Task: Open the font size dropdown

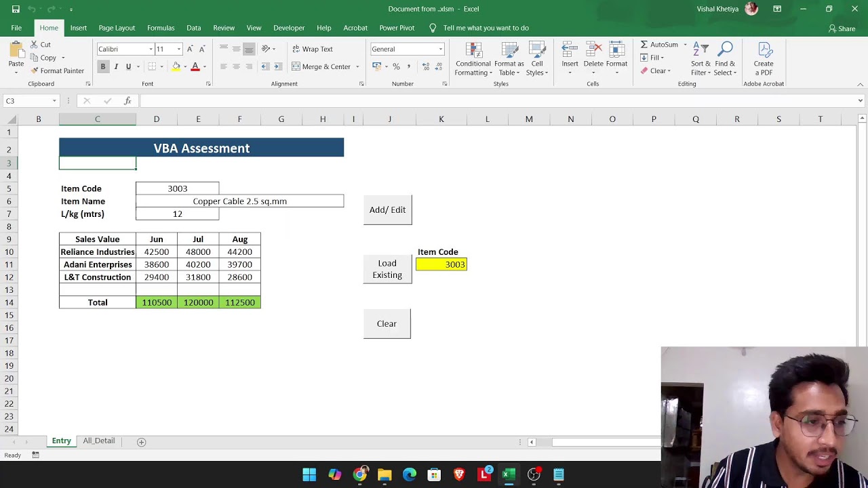Action: coord(179,49)
